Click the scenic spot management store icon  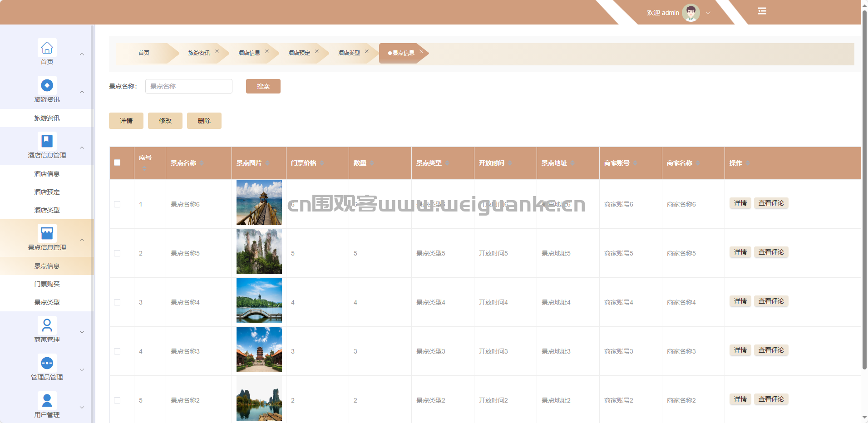click(47, 233)
